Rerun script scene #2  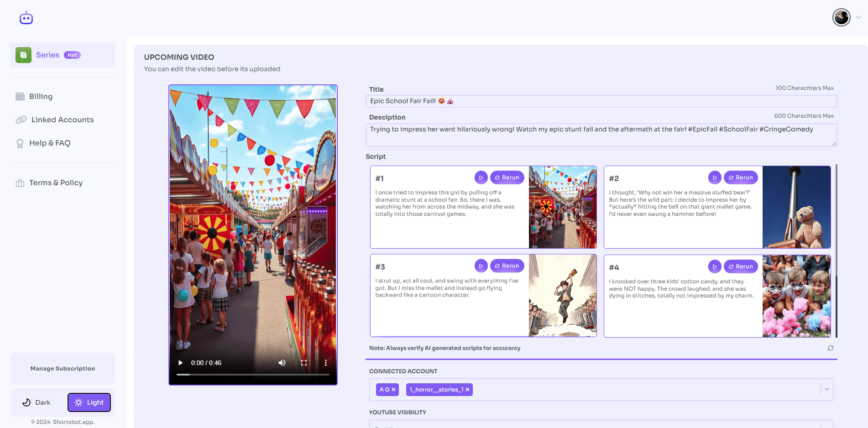pos(741,177)
